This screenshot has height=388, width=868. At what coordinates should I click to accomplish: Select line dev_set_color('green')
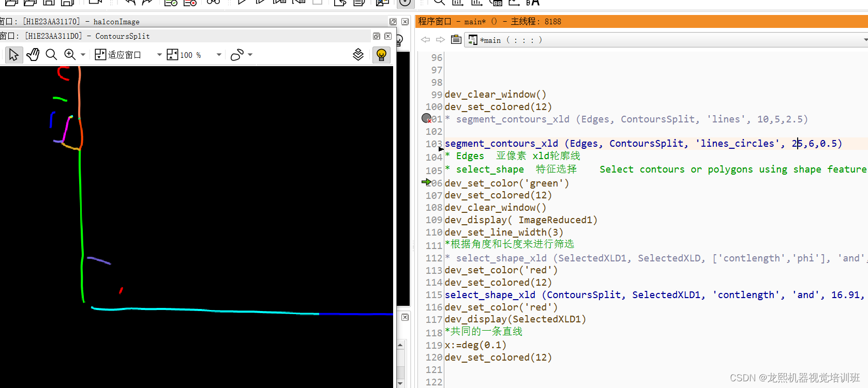click(x=507, y=183)
